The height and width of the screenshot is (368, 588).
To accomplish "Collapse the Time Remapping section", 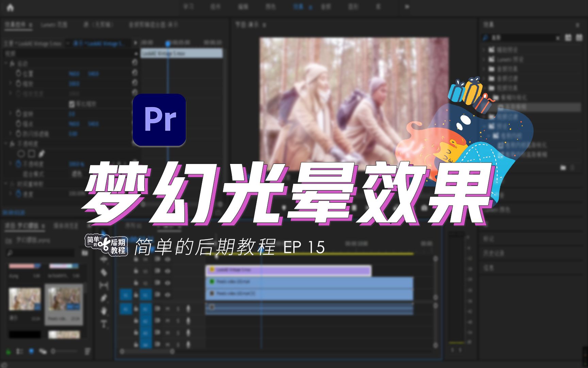I will coord(6,184).
